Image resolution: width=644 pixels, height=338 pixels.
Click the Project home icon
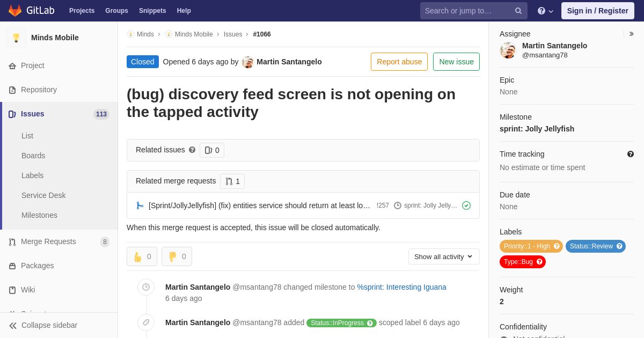point(12,66)
